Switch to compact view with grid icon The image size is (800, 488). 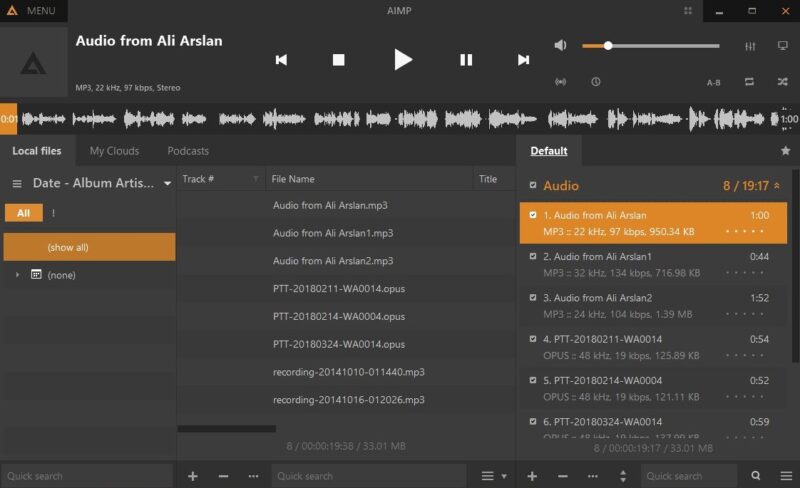(x=688, y=11)
